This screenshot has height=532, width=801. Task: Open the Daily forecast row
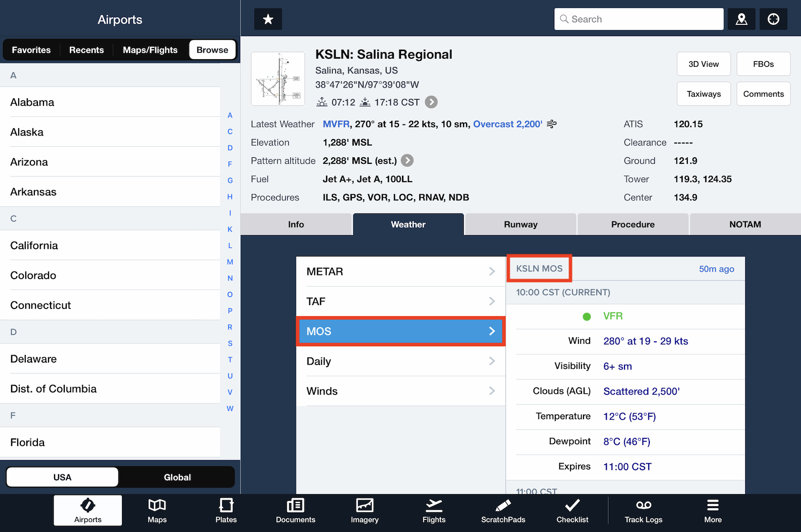point(401,361)
